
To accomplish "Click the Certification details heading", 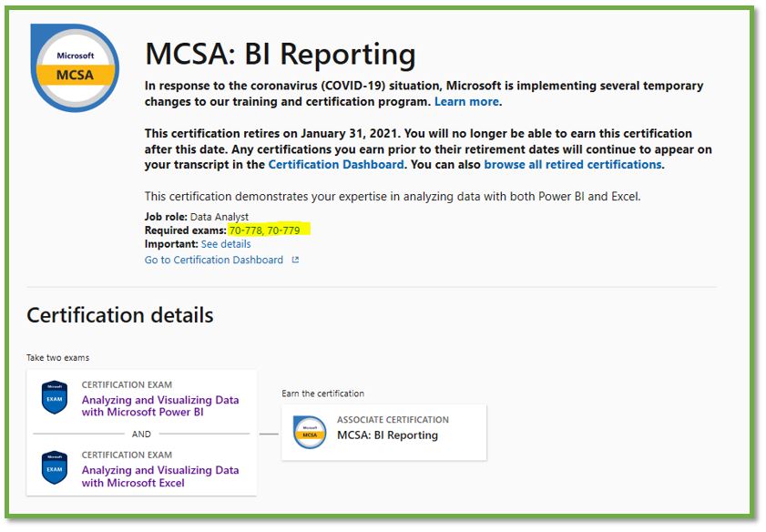I will pos(120,315).
